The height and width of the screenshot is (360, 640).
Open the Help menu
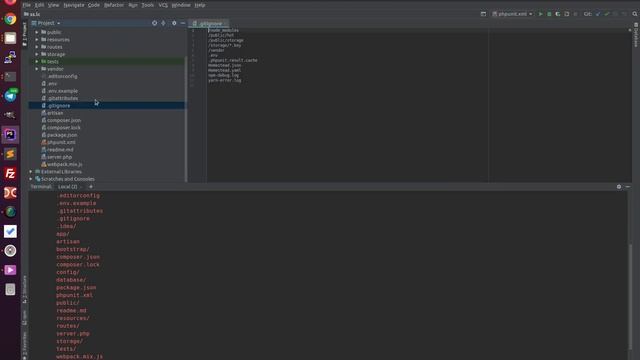(200, 5)
